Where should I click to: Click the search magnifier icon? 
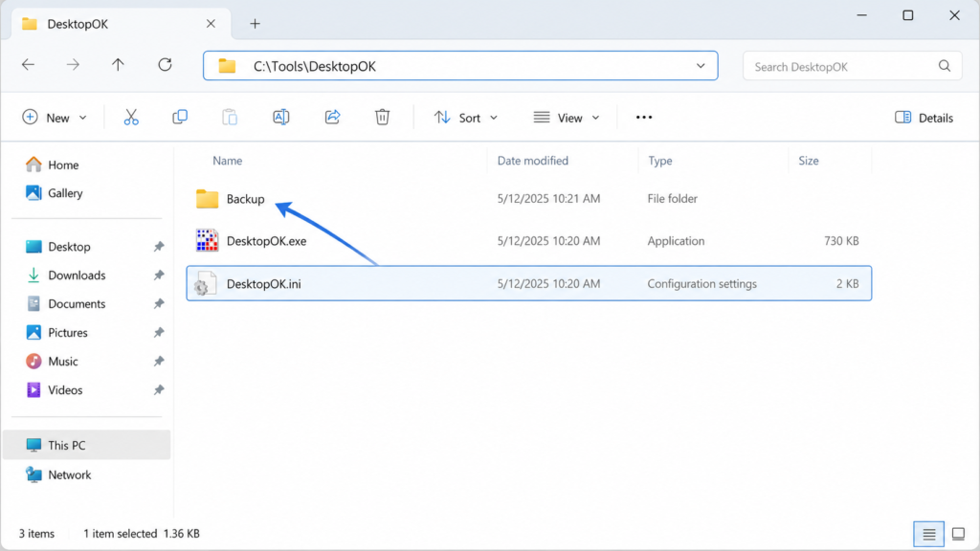945,66
